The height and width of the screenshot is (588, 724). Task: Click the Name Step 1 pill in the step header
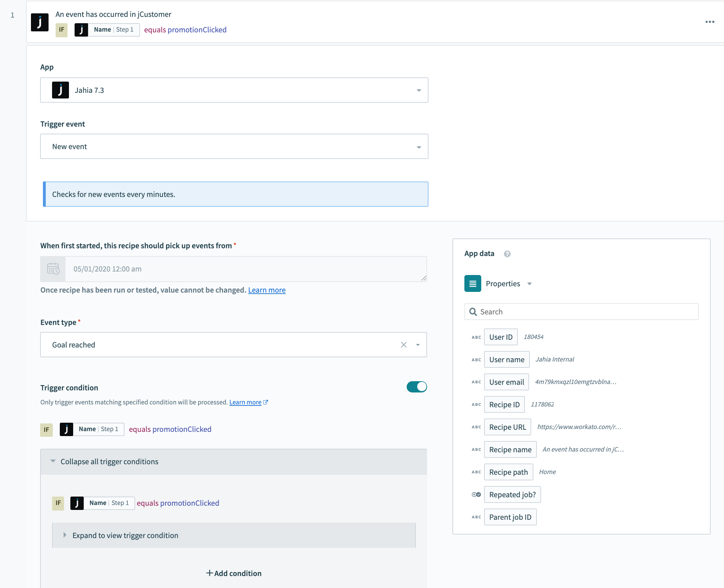click(x=107, y=30)
